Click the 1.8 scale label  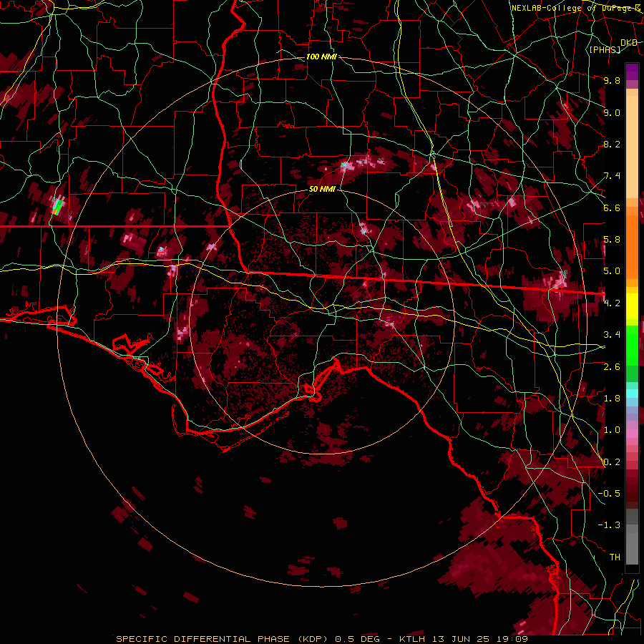612,399
